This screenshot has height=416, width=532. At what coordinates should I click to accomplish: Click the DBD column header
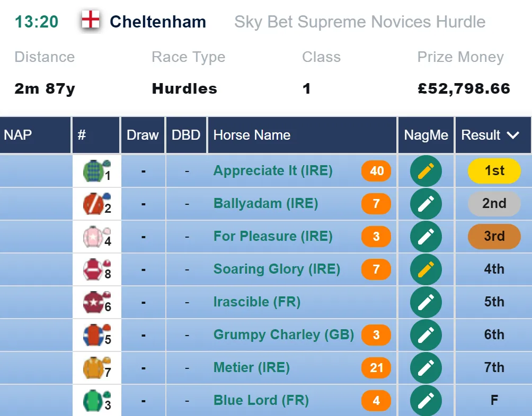[186, 135]
